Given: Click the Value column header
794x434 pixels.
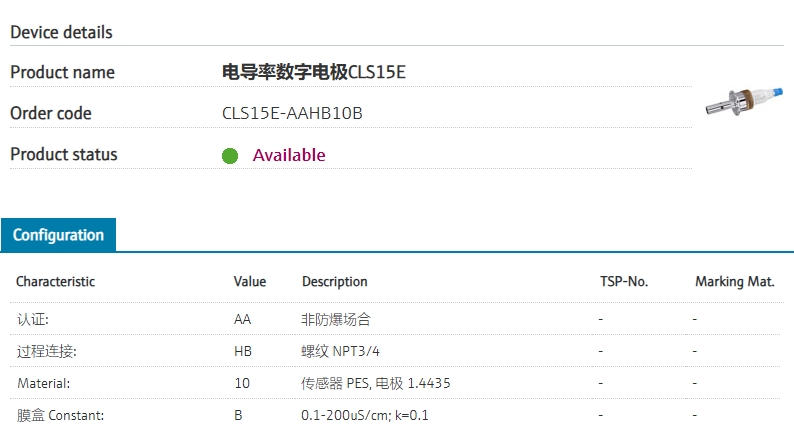Looking at the screenshot, I should [x=250, y=282].
